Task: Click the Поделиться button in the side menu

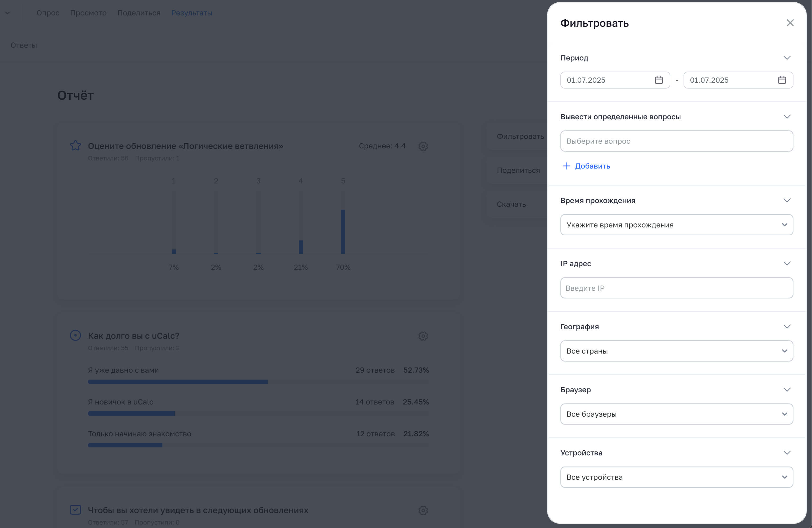Action: click(x=518, y=170)
